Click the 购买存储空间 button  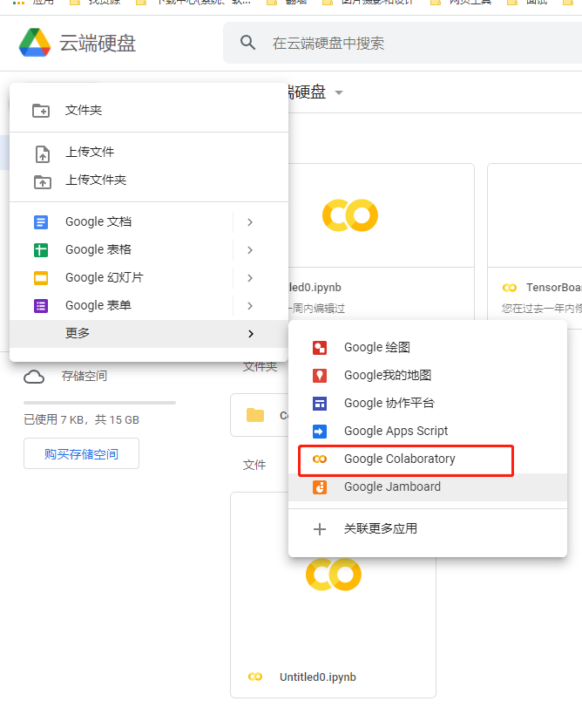pos(81,453)
